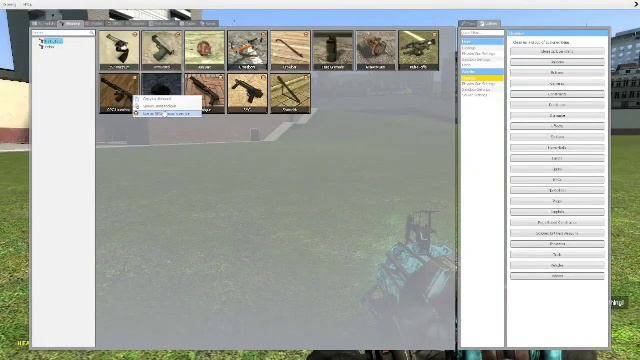Click the Buttons cleanup button

pos(557,73)
